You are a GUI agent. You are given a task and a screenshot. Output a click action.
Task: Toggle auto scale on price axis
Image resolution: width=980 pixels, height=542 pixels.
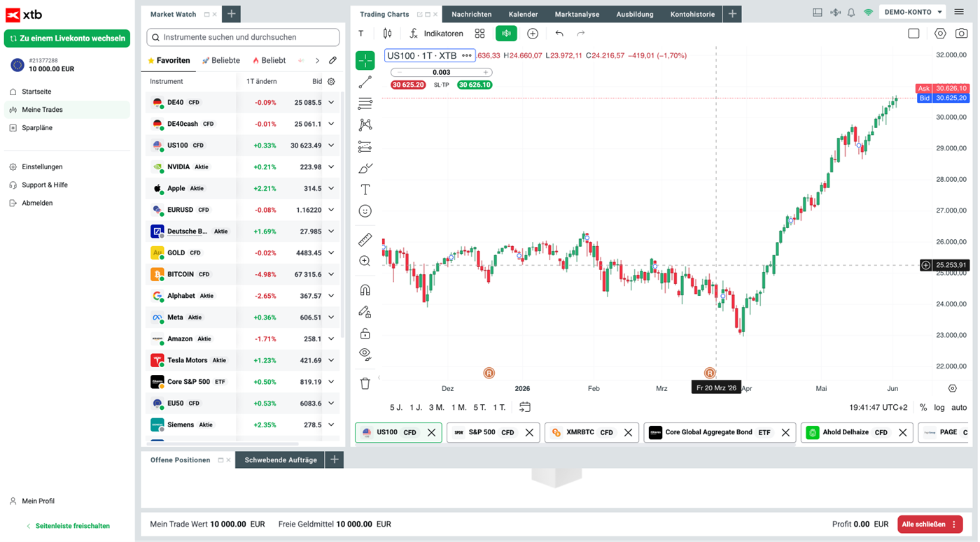click(959, 408)
